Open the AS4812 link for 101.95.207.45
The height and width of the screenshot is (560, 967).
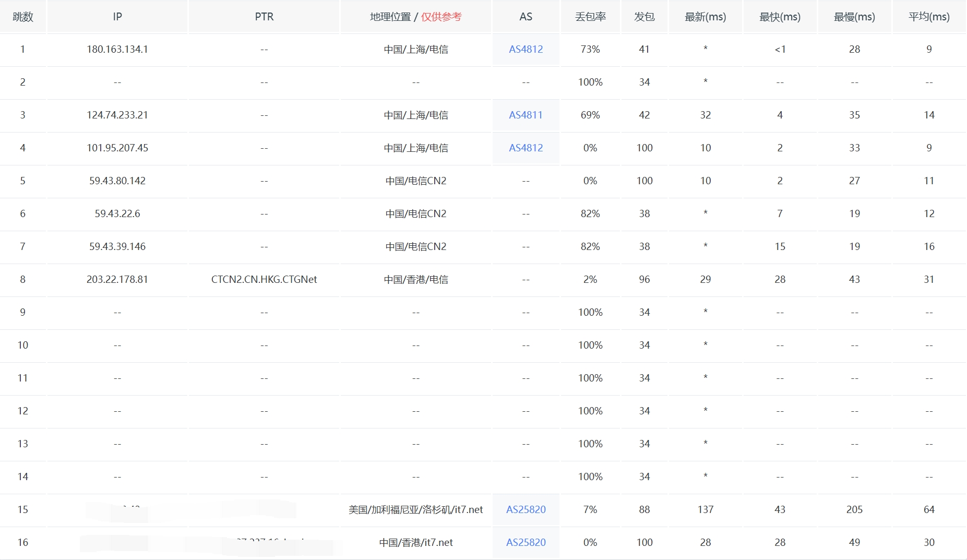coord(526,148)
